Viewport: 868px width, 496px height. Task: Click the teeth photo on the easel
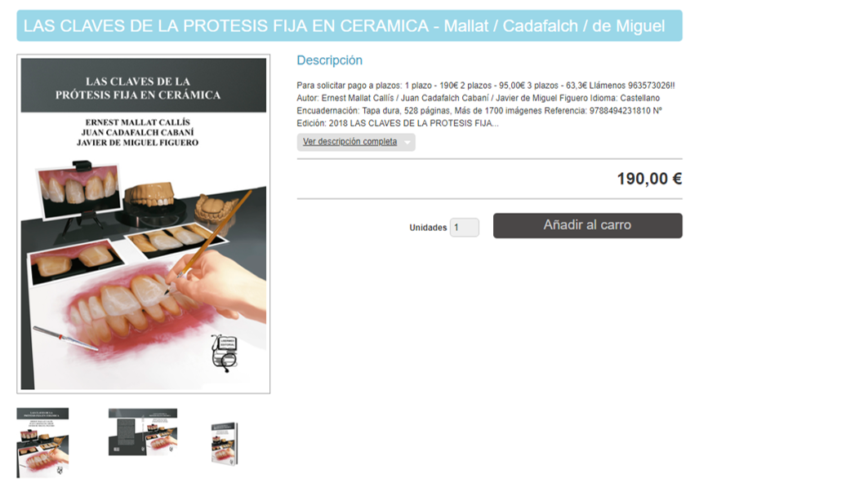coord(78,191)
